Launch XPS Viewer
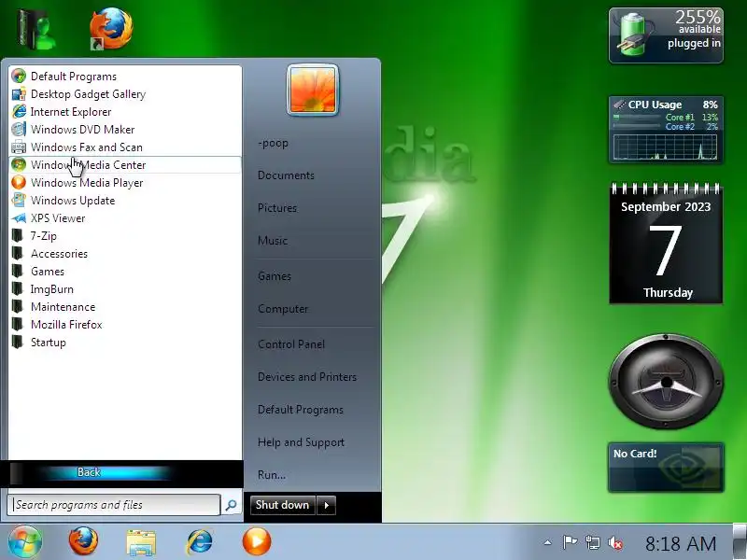This screenshot has height=560, width=747. click(x=125, y=218)
